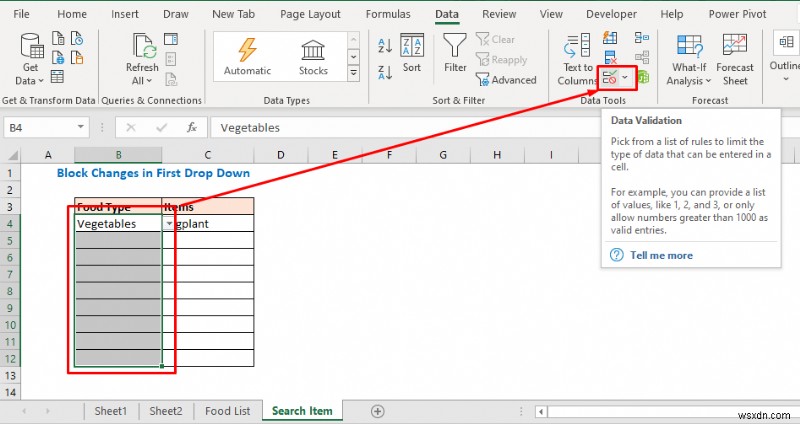Click the Existing Connections icon

coord(77,57)
